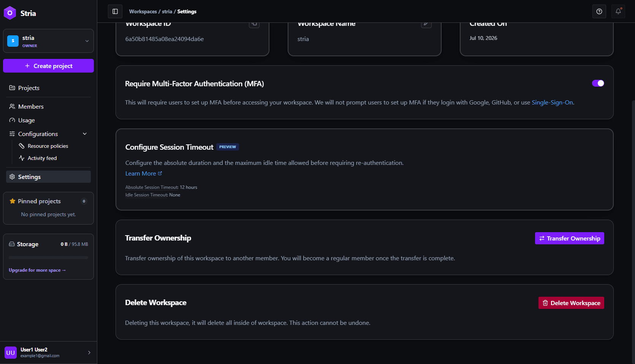This screenshot has height=364, width=635.
Task: Open the Single-Sign-On link
Action: pyautogui.click(x=552, y=102)
